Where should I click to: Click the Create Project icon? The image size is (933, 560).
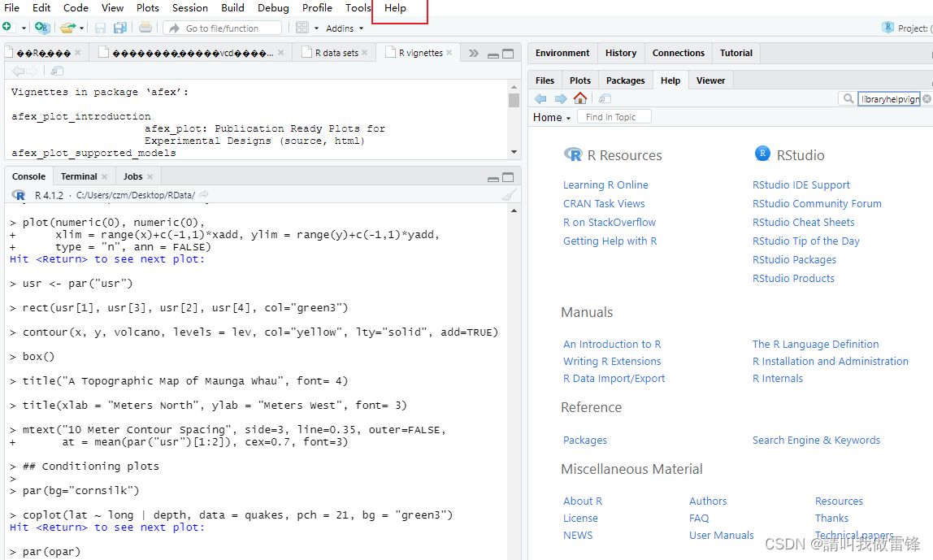42,28
